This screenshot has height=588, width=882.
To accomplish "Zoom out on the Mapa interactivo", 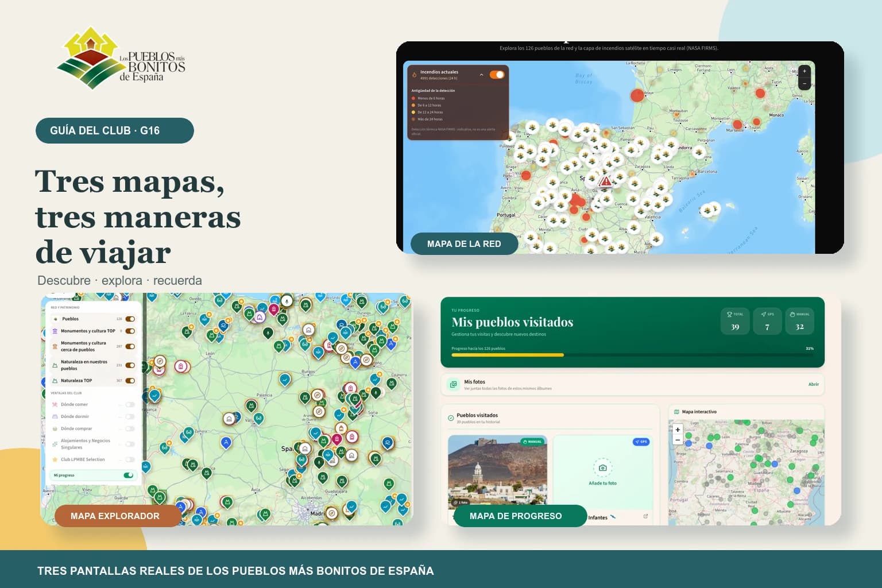I will [x=678, y=439].
